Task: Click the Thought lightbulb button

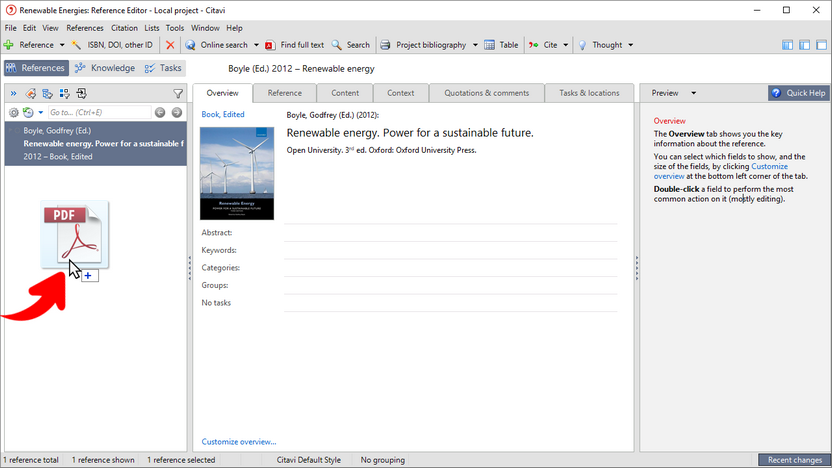Action: (x=600, y=45)
